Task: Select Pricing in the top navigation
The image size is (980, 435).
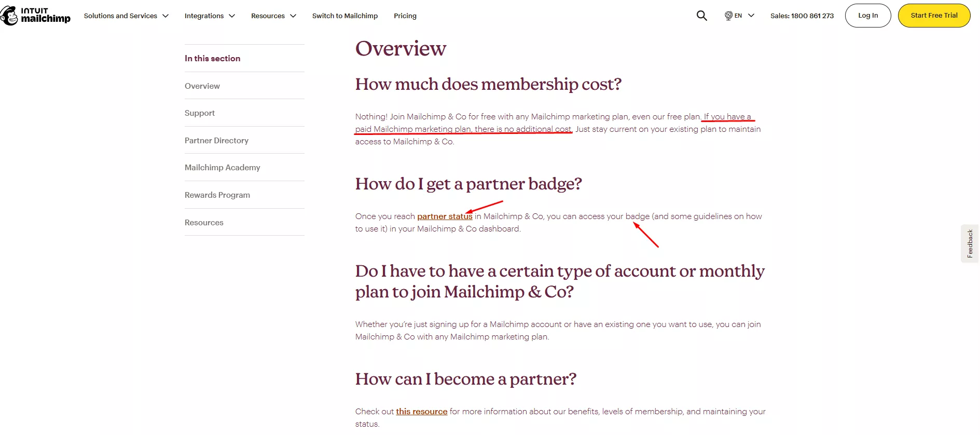Action: pos(405,16)
